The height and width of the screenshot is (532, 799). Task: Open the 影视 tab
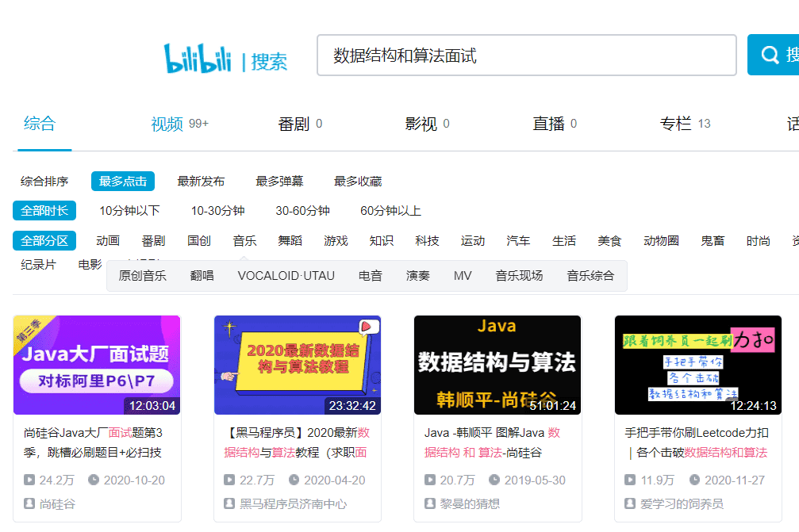[x=427, y=124]
